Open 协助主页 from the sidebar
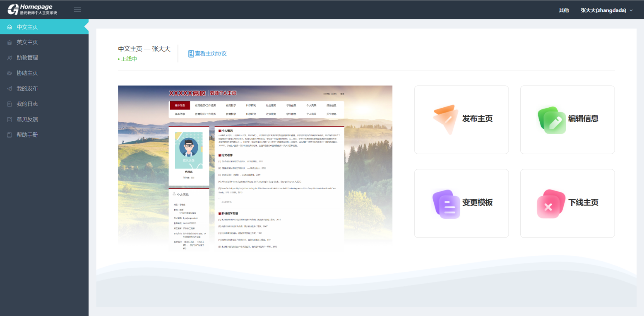 click(x=27, y=73)
